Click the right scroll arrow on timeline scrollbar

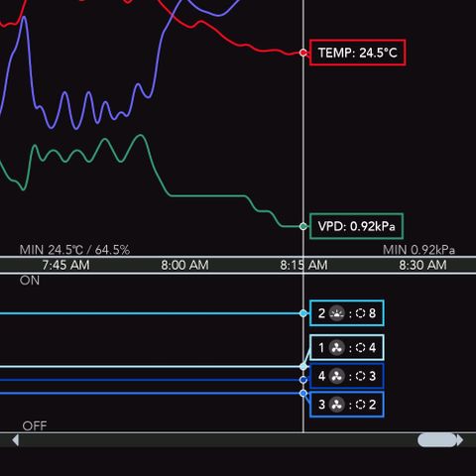click(460, 440)
